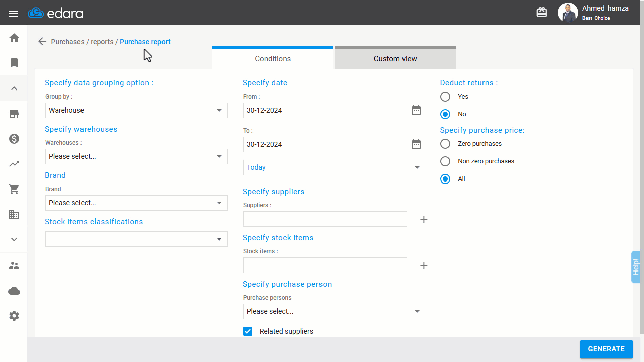Open settings gear in sidebar
This screenshot has width=644, height=362.
tap(14, 316)
